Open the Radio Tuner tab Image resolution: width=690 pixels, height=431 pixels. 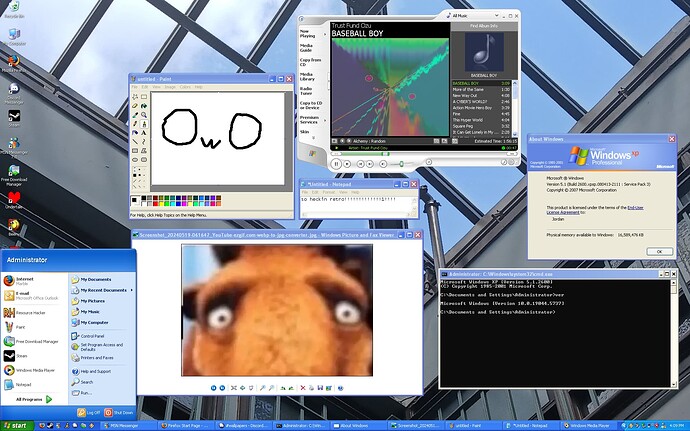[x=306, y=91]
